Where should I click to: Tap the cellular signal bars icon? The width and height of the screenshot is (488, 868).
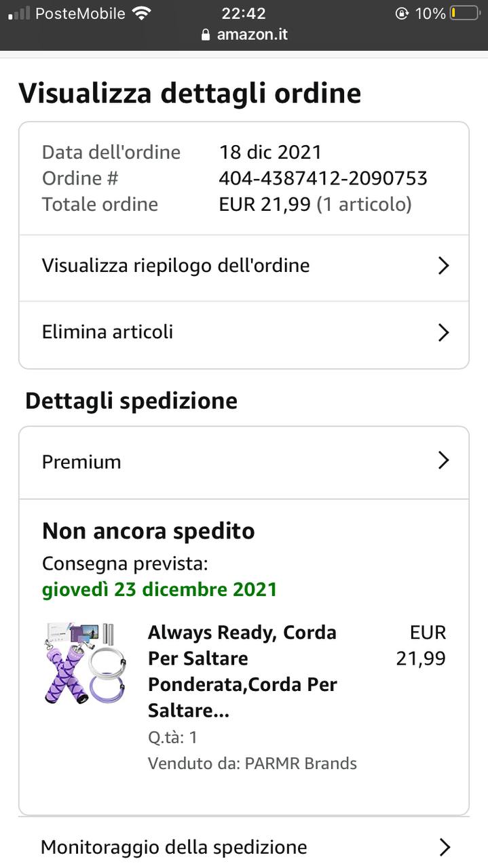pyautogui.click(x=19, y=13)
